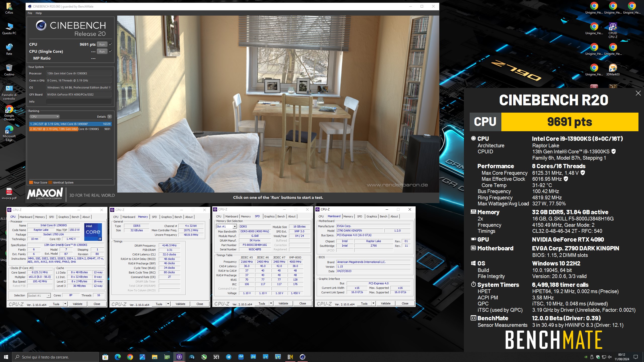Open the Photos app from the taskbar

point(142,357)
